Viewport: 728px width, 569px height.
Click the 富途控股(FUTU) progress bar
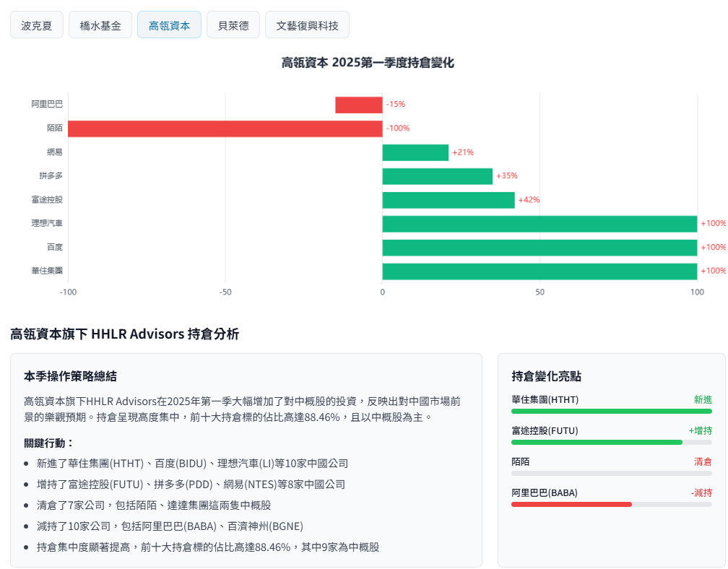pos(612,443)
